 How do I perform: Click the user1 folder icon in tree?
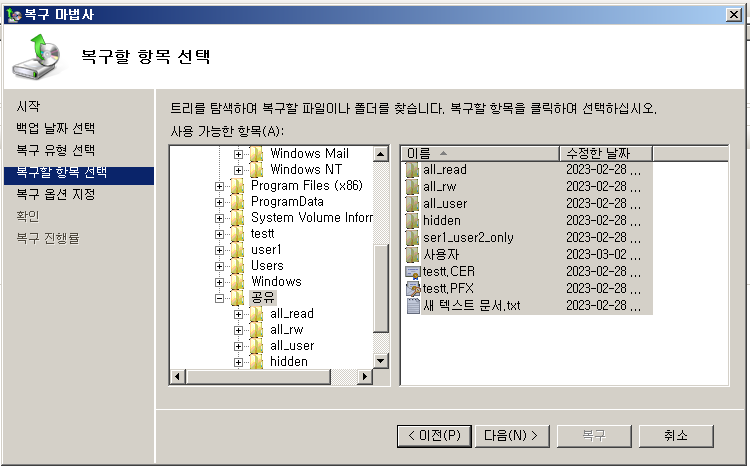pos(238,250)
